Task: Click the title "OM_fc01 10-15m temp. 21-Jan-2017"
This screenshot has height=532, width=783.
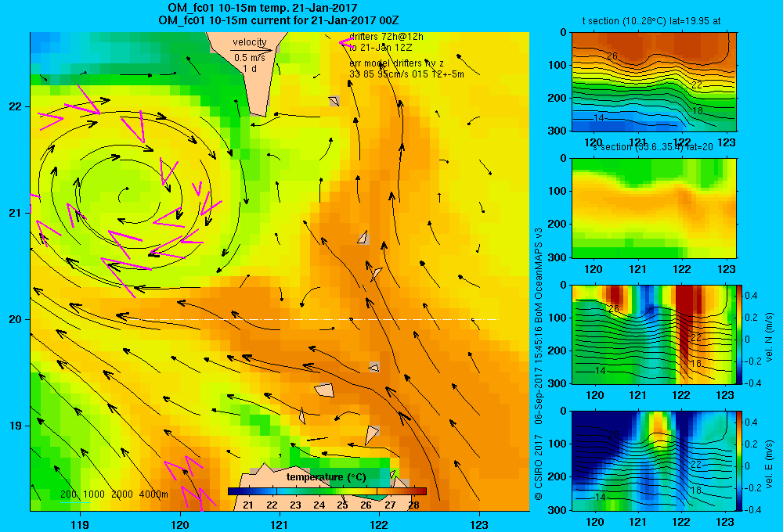Action: click(262, 8)
